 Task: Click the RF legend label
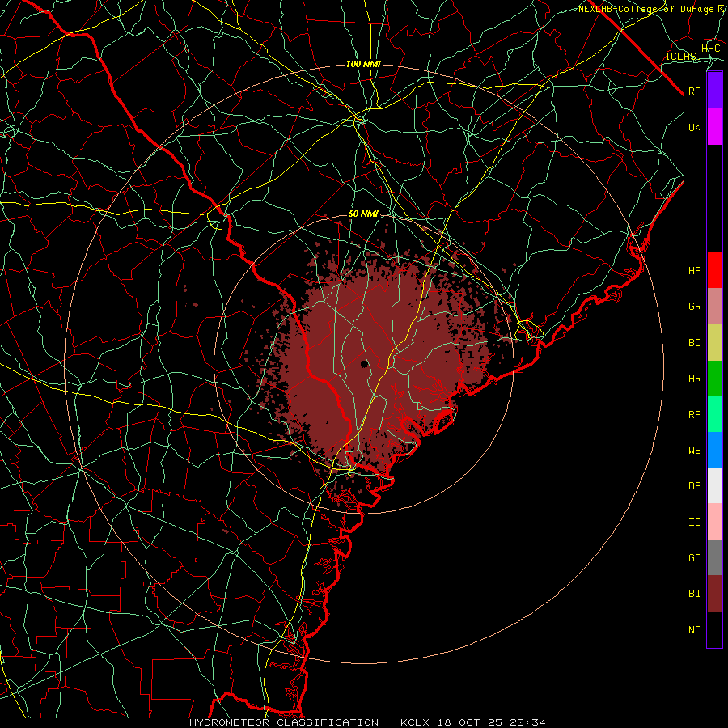(x=694, y=91)
